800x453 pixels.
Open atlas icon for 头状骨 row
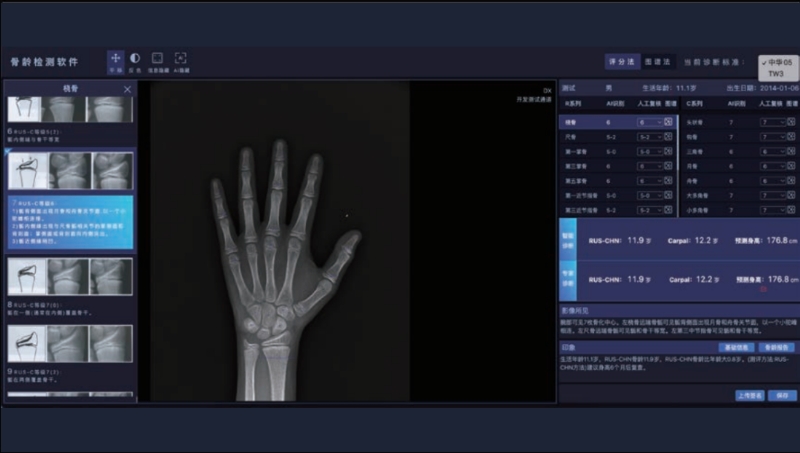(791, 122)
